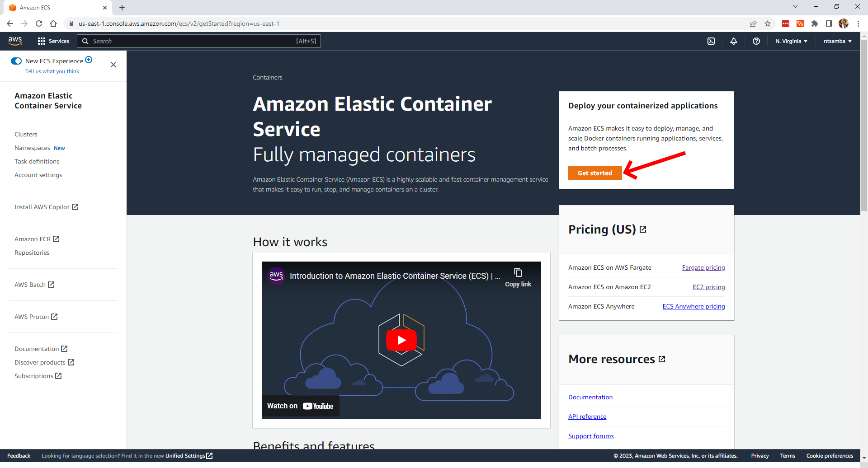Open Clusters in the side navigation
Image resolution: width=868 pixels, height=468 pixels.
coord(26,134)
